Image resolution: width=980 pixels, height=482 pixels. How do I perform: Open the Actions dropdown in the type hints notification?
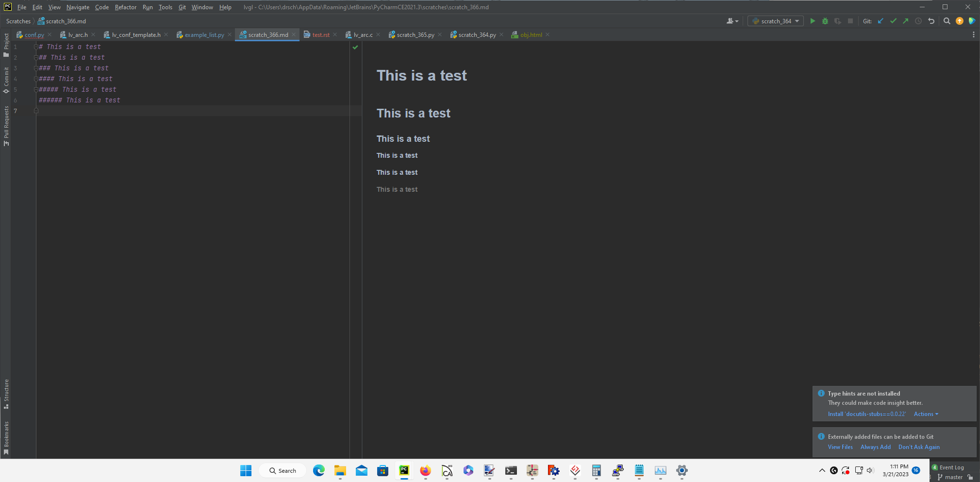click(x=925, y=414)
